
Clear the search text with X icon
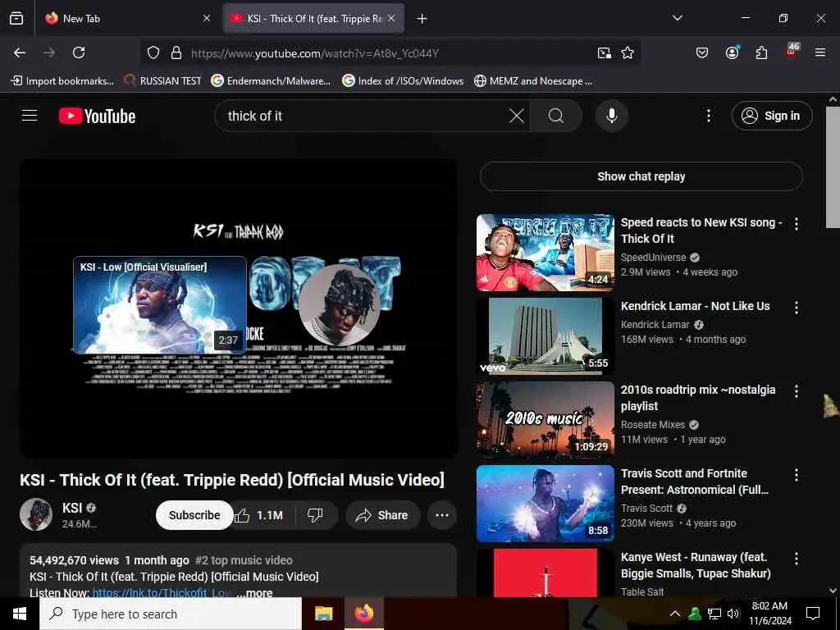tap(517, 116)
